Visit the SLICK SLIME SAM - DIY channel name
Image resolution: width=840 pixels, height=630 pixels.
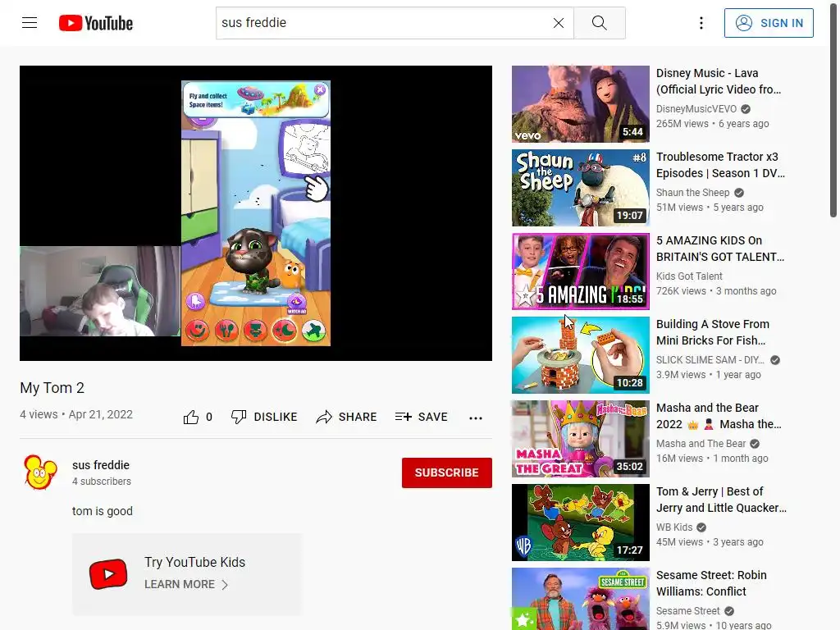click(x=710, y=360)
